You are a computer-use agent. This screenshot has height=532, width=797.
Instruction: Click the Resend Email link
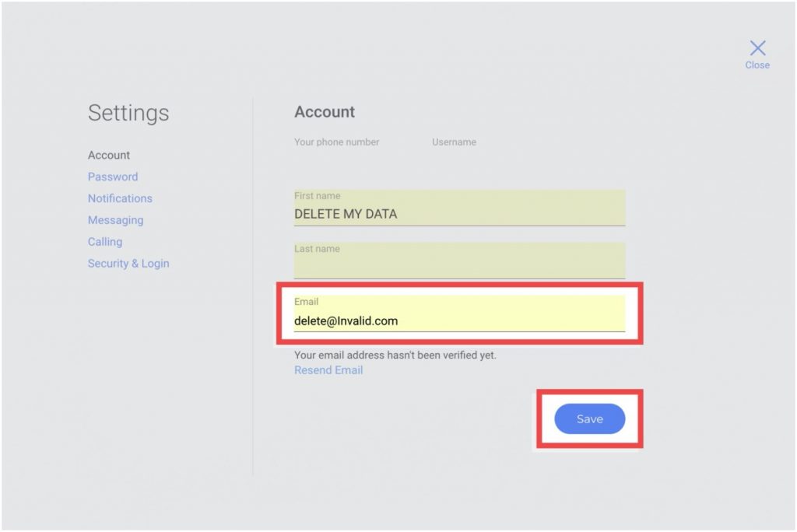328,370
